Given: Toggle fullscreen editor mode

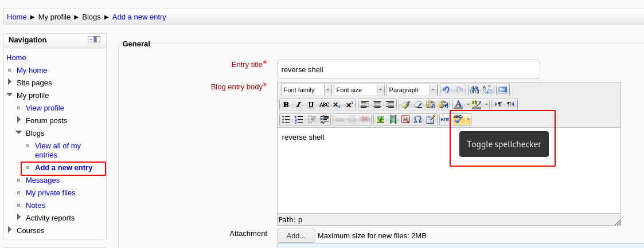Looking at the screenshot, I should [x=503, y=90].
